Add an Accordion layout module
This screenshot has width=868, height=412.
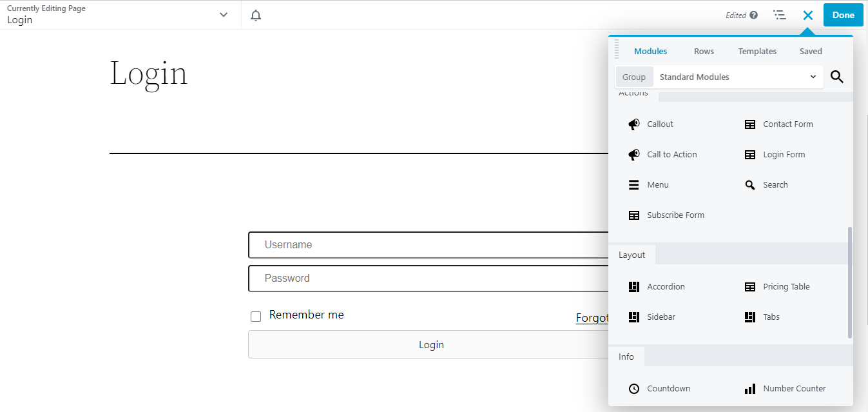pyautogui.click(x=666, y=286)
